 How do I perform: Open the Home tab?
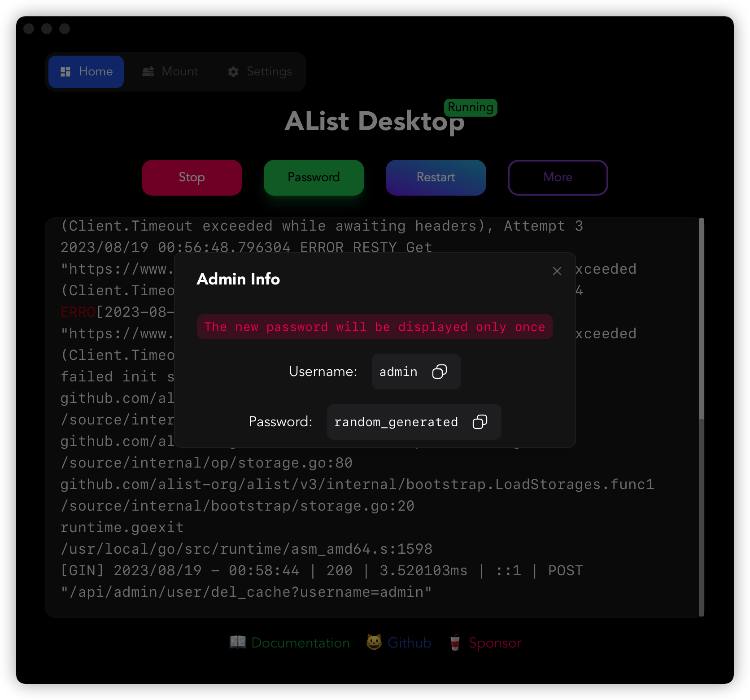pos(86,72)
